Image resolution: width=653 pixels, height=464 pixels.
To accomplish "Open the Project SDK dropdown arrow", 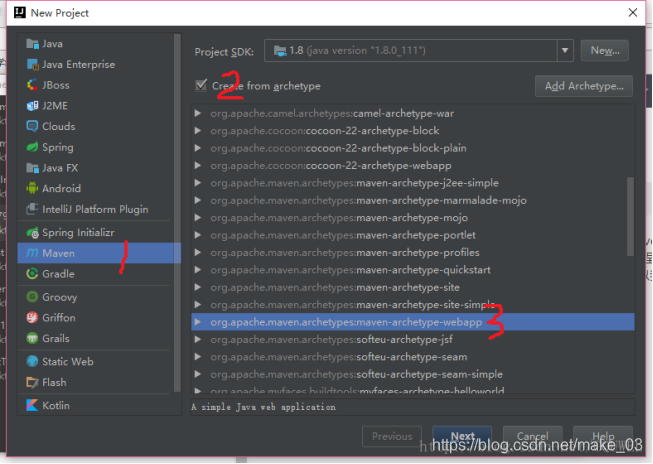I will click(565, 51).
